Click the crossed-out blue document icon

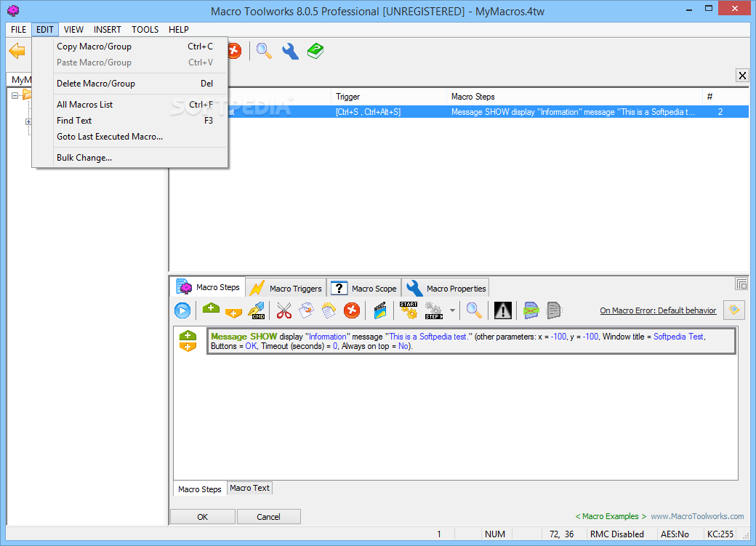[x=531, y=310]
